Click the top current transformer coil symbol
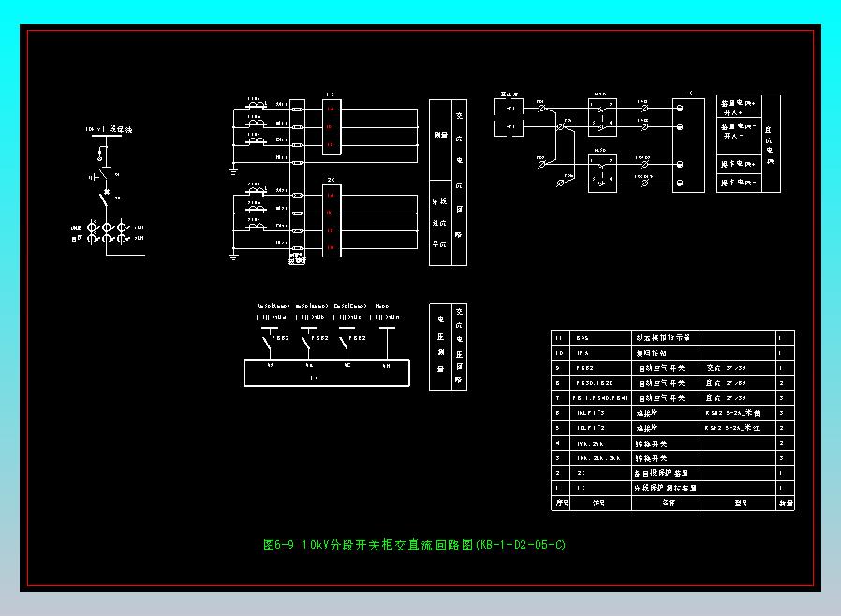Screen dimensions: 841x616 257,106
